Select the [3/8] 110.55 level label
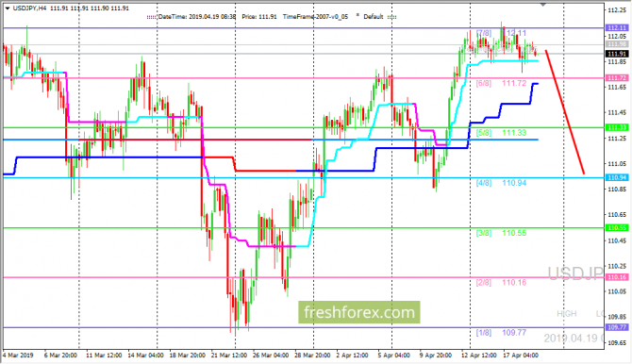This screenshot has width=632, height=364. pos(501,233)
